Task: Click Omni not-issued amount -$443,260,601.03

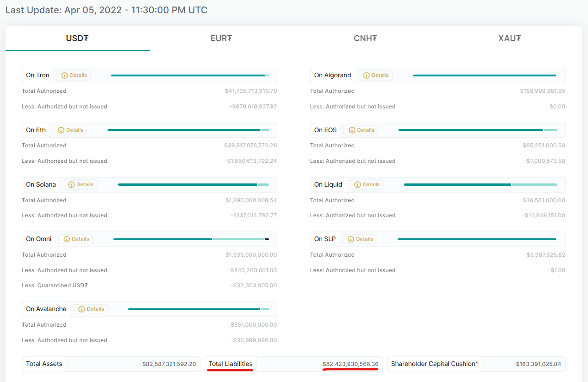Action: click(252, 270)
